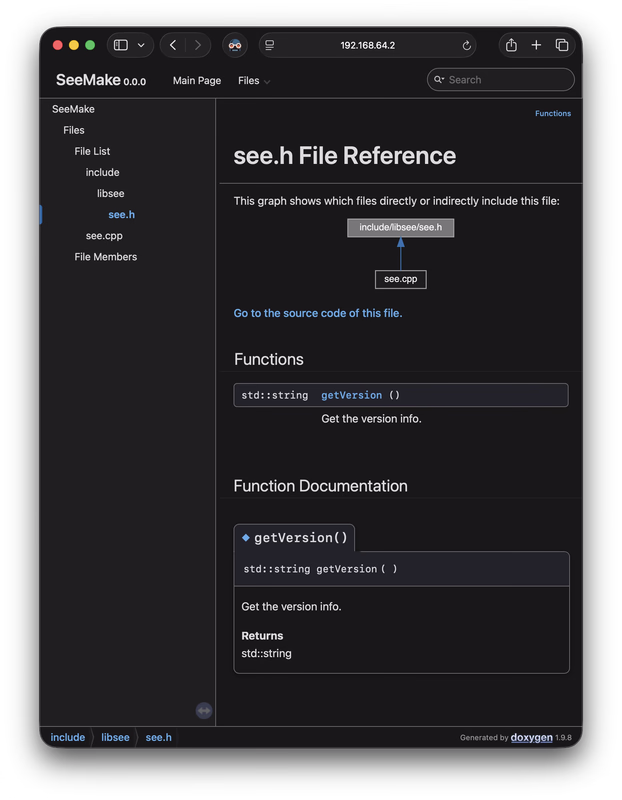Image resolution: width=622 pixels, height=800 pixels.
Task: Go to the source code of this file
Action: coord(318,313)
